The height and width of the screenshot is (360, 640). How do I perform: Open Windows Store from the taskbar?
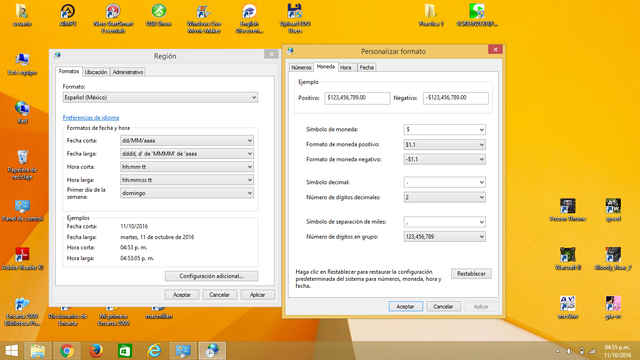pos(125,351)
